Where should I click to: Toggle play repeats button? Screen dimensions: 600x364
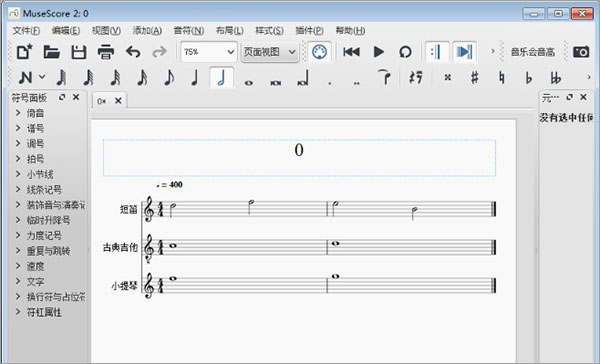[x=437, y=52]
